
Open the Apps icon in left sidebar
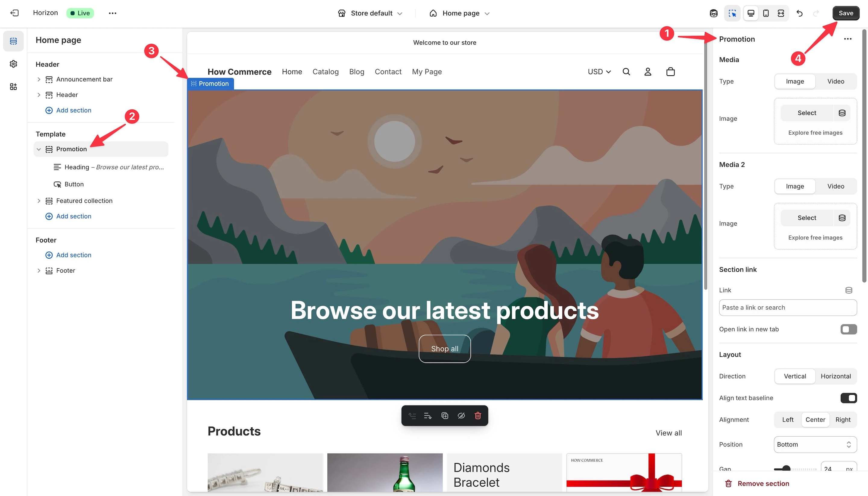coord(13,87)
